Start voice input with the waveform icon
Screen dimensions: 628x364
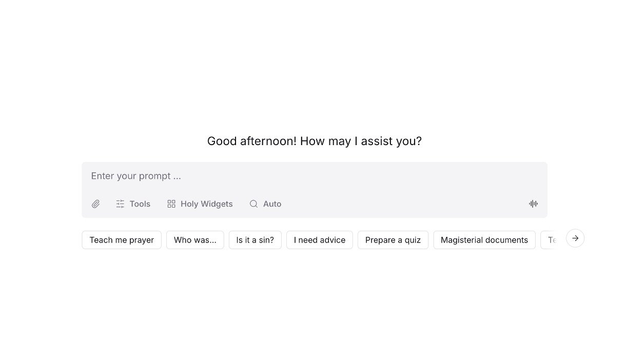(x=534, y=204)
